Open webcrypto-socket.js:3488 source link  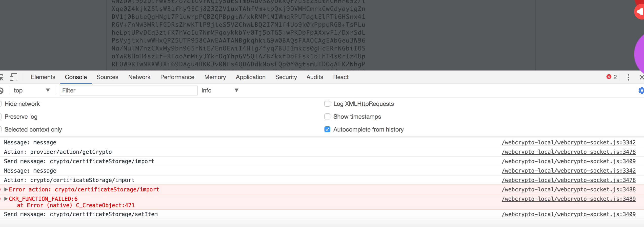pyautogui.click(x=568, y=189)
